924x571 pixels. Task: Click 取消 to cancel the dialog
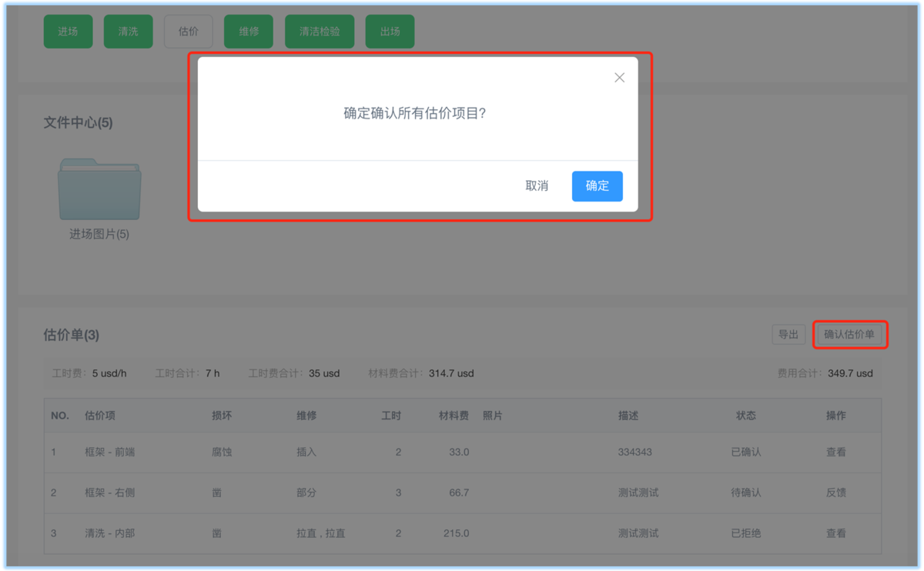537,186
